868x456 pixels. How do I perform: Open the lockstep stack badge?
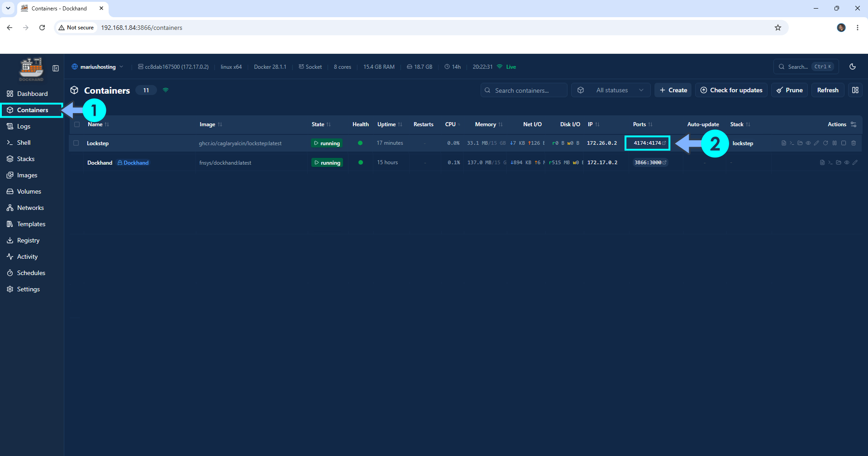[x=743, y=143]
